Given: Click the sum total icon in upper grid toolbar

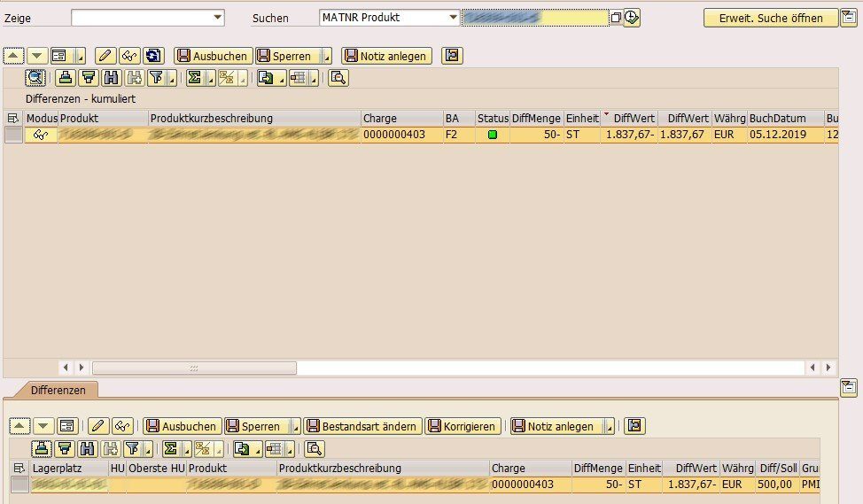Looking at the screenshot, I should click(x=194, y=77).
